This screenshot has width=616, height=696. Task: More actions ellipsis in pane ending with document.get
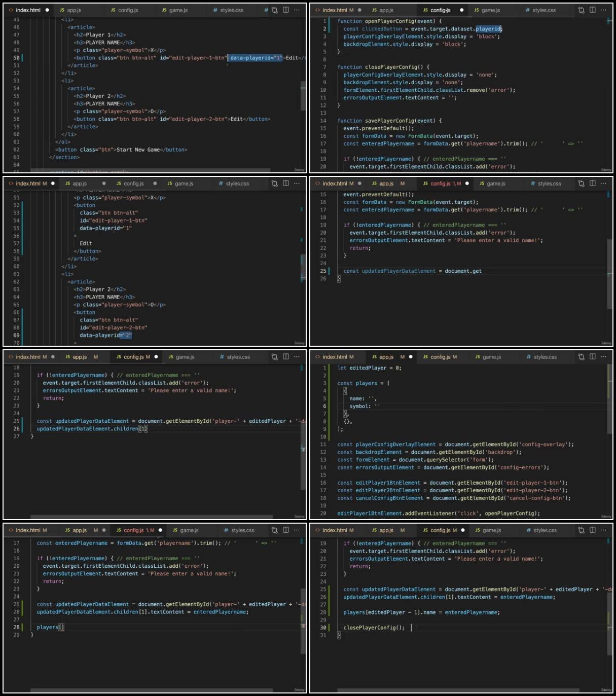tap(603, 184)
